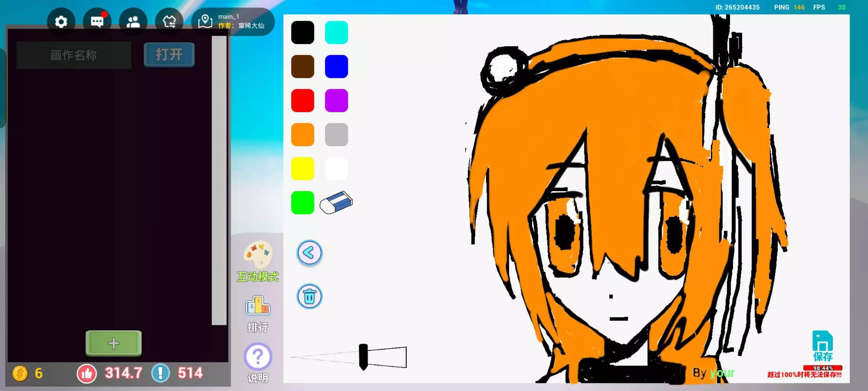Open the friends list icon
Image resolution: width=868 pixels, height=391 pixels.
133,22
